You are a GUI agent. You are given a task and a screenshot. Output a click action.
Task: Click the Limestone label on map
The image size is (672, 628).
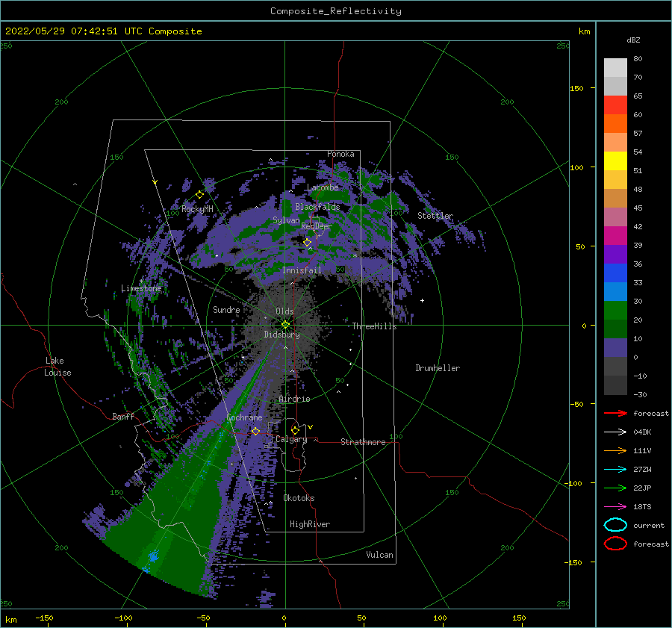click(x=141, y=288)
